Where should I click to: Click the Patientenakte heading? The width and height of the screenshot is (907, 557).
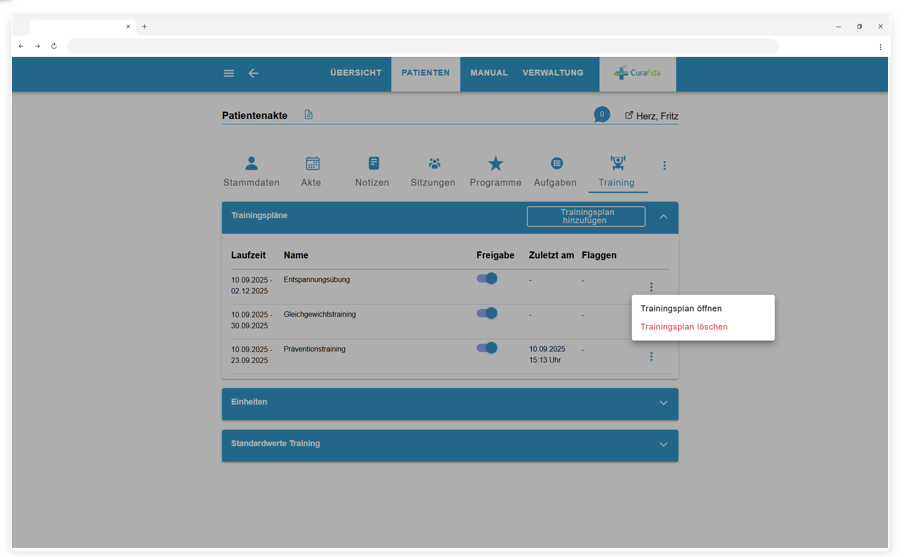[x=255, y=116]
